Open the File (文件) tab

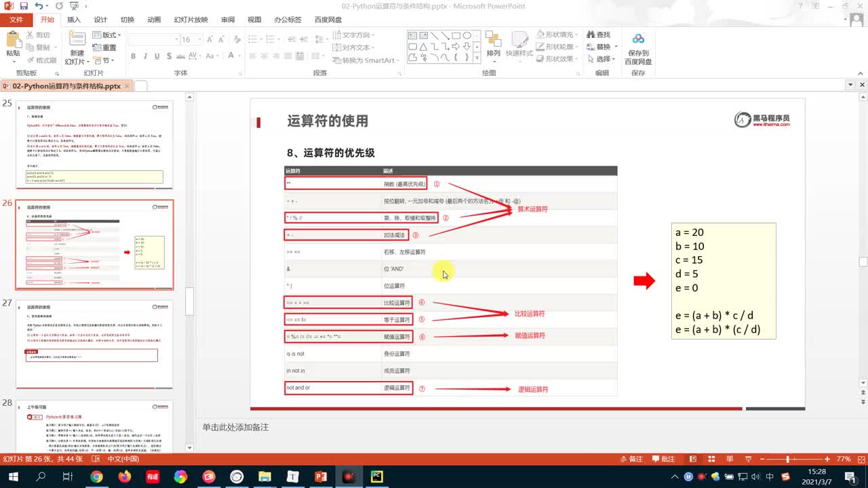(x=16, y=20)
